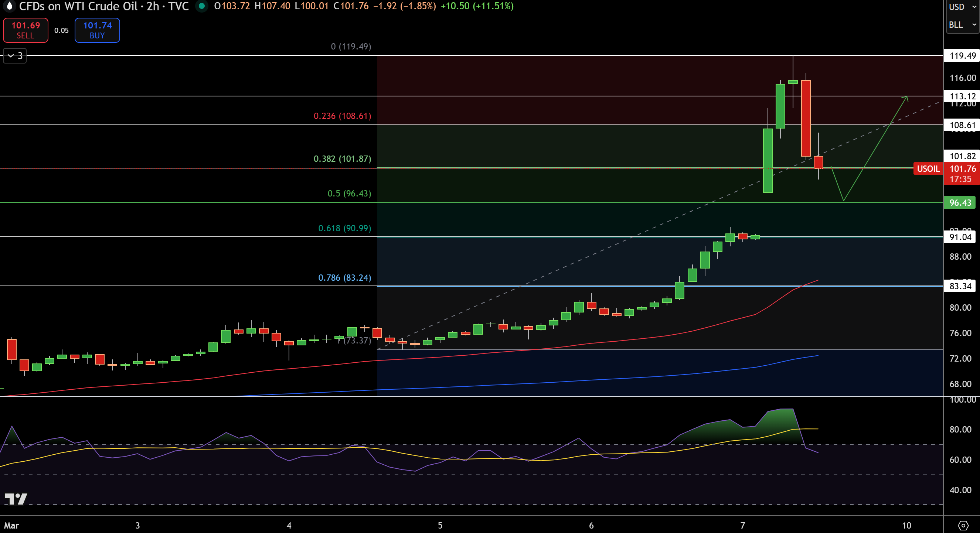Viewport: 980px width, 533px height.
Task: Click the USOIL price tag label
Action: point(928,169)
